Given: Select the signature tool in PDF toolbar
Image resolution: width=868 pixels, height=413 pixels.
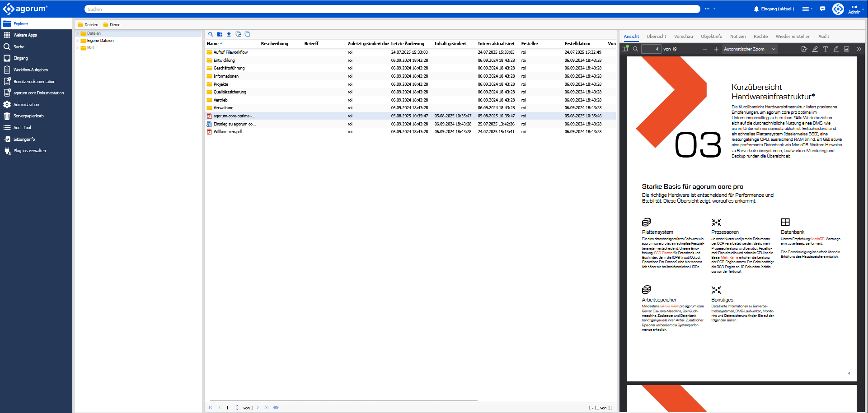Looking at the screenshot, I should pos(804,49).
